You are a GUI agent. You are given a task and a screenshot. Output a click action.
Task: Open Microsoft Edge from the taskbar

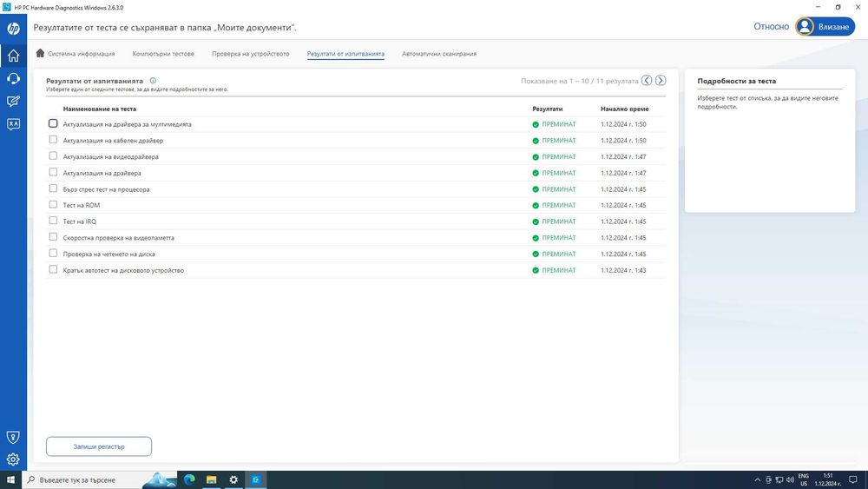(x=189, y=479)
